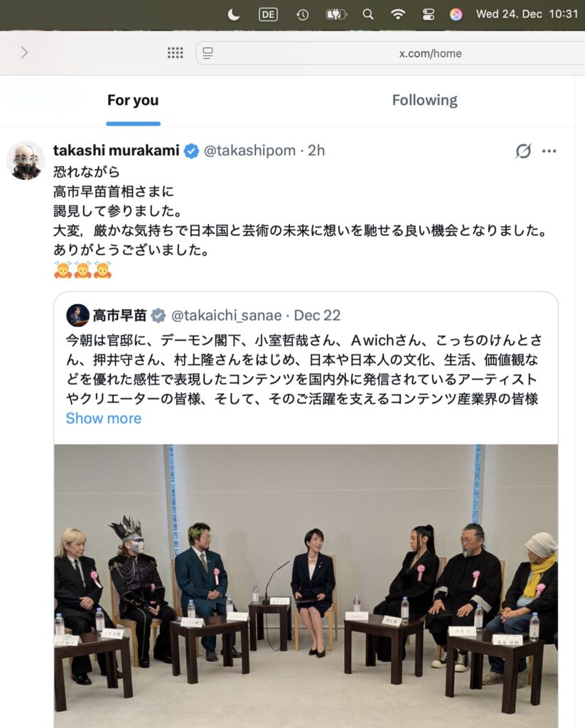
Task: Open Spotlight search magnifier
Action: tap(367, 14)
